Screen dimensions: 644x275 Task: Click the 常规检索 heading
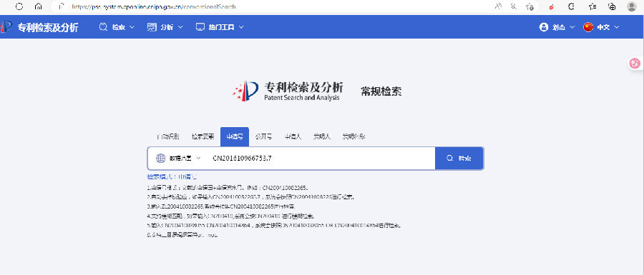click(x=381, y=91)
